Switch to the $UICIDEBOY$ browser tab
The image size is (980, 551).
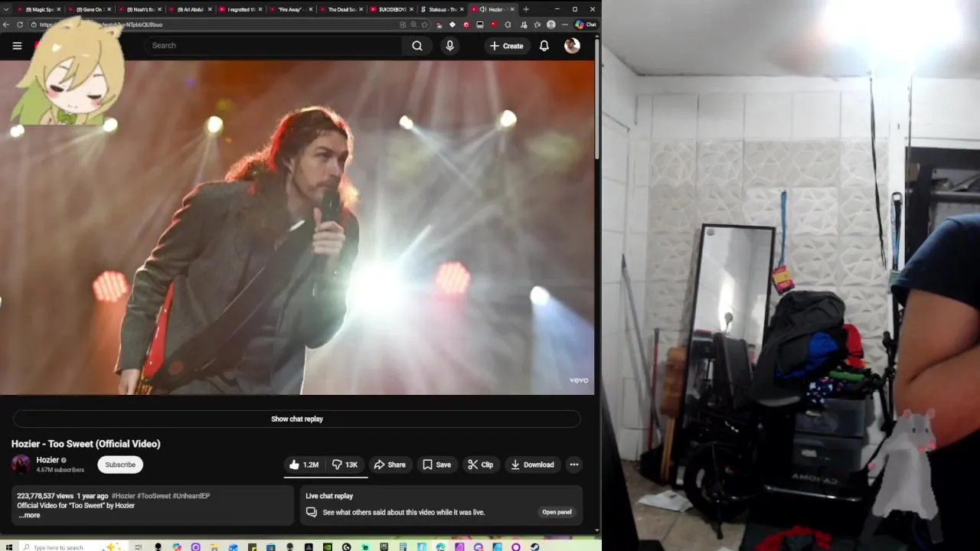click(390, 9)
